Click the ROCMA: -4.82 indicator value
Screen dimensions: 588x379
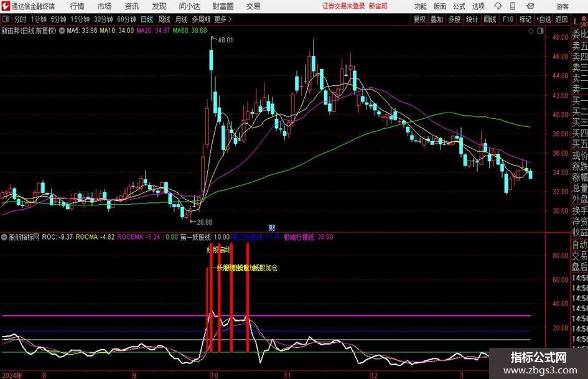tap(95, 237)
